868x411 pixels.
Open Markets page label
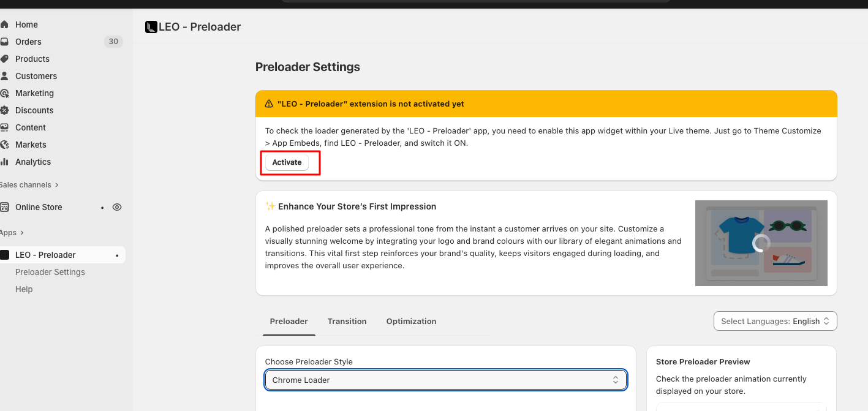(x=31, y=145)
